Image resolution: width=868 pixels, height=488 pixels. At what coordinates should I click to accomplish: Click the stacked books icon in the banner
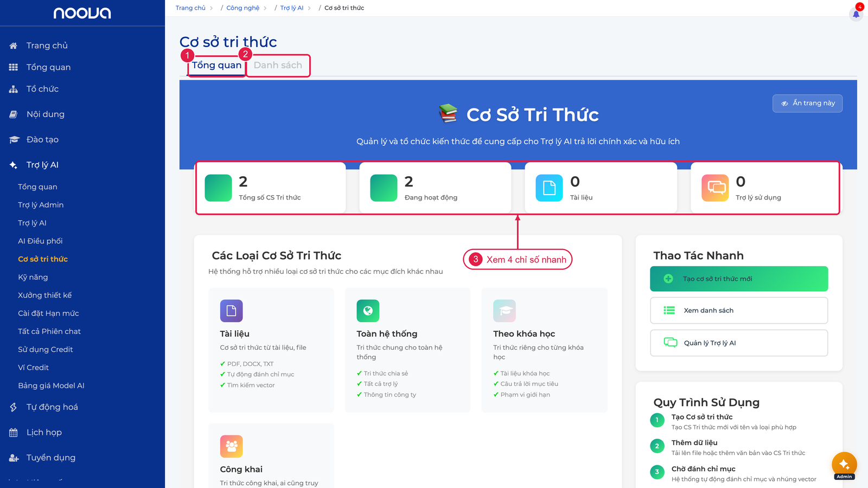click(x=448, y=113)
